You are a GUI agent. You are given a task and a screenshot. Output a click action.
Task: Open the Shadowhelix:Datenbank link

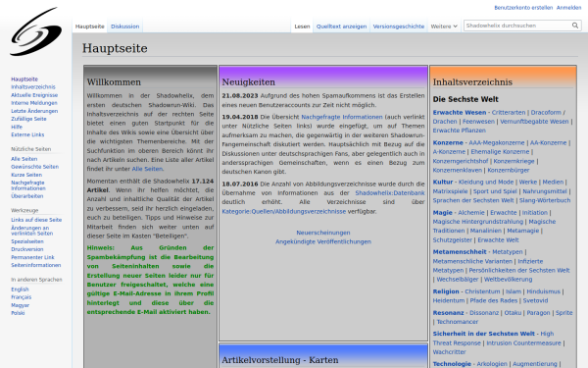390,193
